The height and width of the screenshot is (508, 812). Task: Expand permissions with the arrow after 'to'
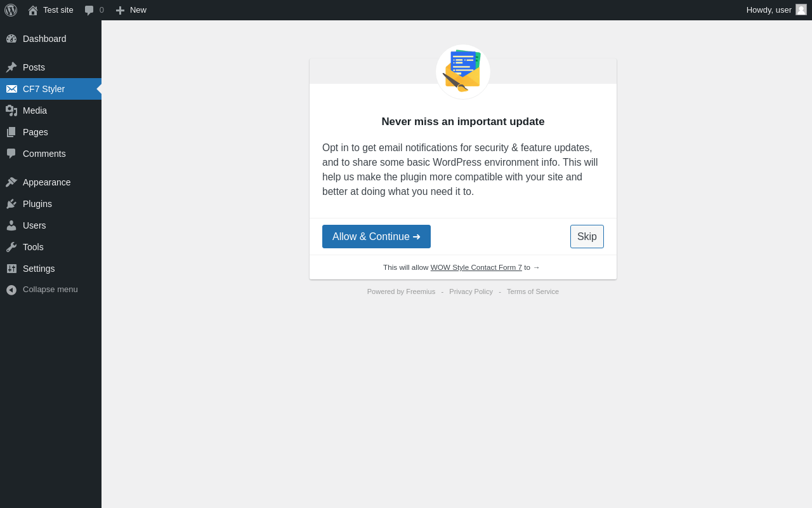point(536,267)
